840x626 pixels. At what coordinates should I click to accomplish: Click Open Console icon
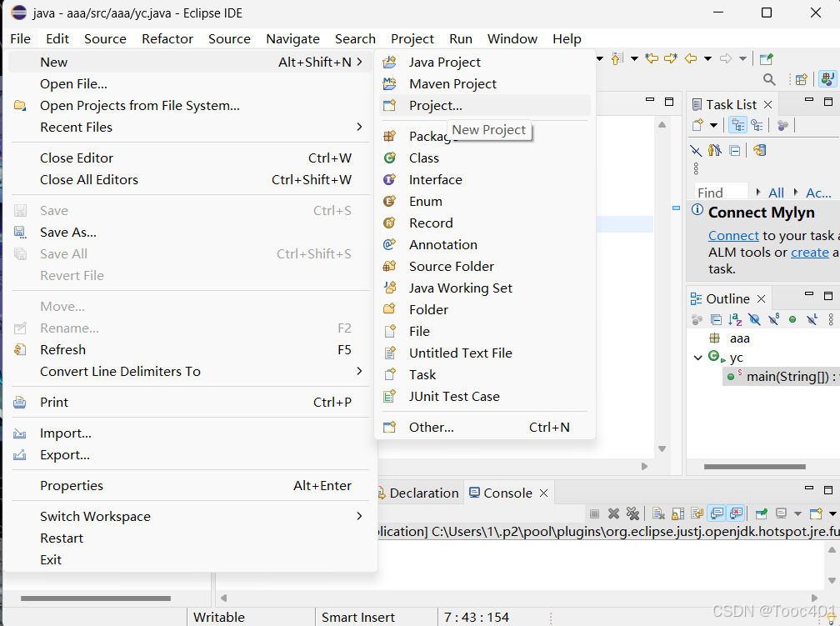[x=816, y=513]
